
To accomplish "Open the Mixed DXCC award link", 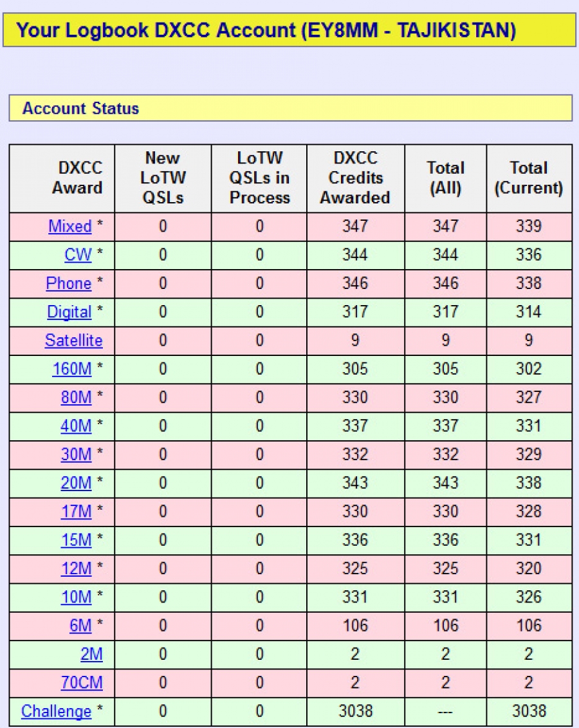I will coord(70,227).
